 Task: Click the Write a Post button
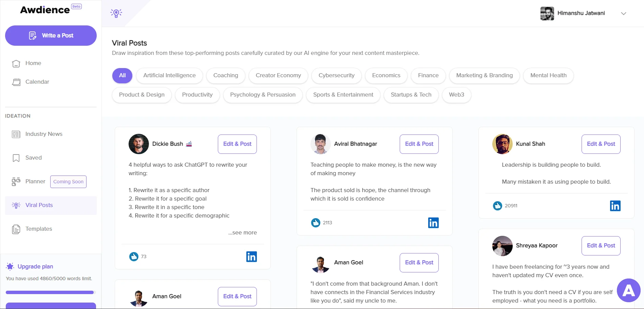(51, 35)
